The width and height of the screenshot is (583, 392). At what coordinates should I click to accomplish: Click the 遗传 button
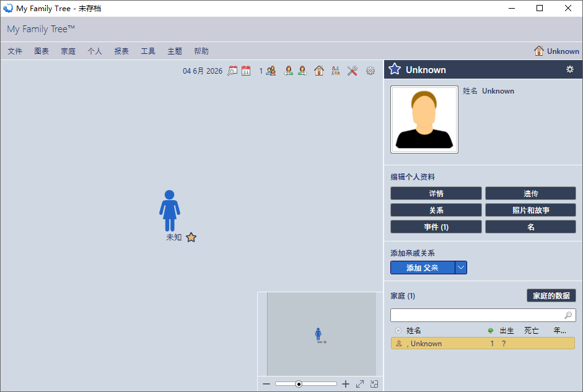tap(530, 193)
